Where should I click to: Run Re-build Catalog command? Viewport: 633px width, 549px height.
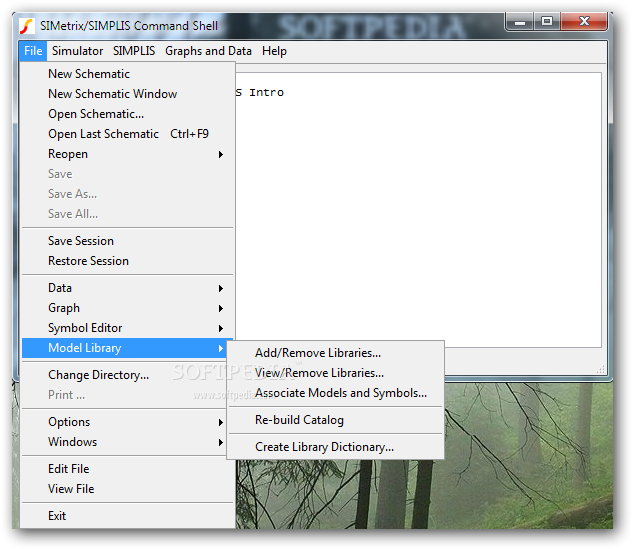pyautogui.click(x=335, y=420)
